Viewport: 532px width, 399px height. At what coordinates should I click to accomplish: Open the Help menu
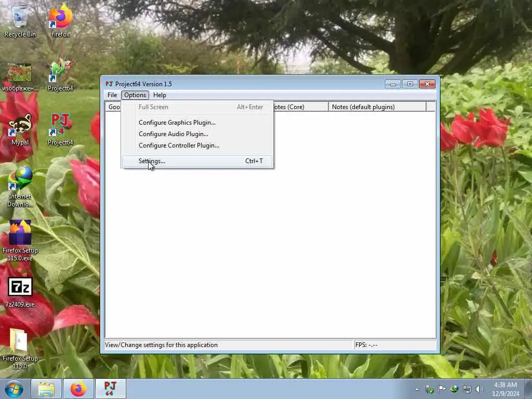pyautogui.click(x=159, y=95)
